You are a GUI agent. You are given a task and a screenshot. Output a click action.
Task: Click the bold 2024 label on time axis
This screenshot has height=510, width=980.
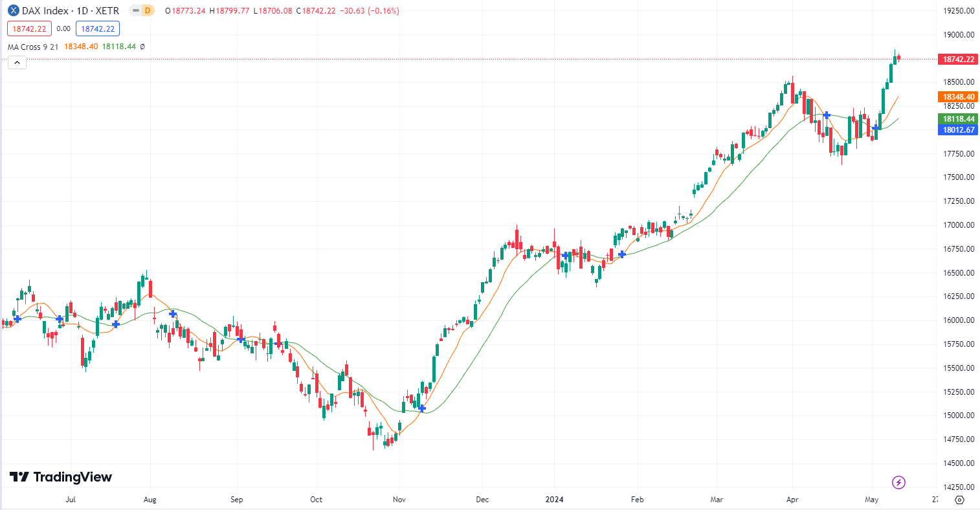click(555, 500)
